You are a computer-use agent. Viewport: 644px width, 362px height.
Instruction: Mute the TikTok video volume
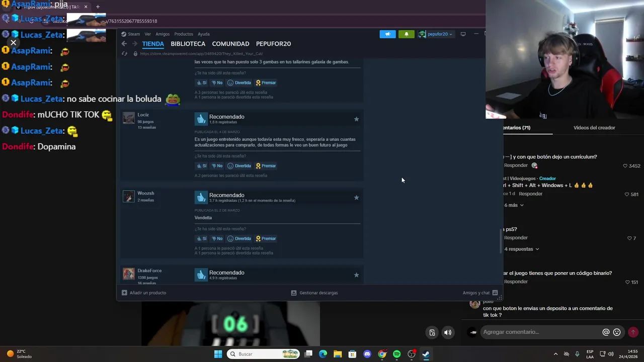(448, 332)
